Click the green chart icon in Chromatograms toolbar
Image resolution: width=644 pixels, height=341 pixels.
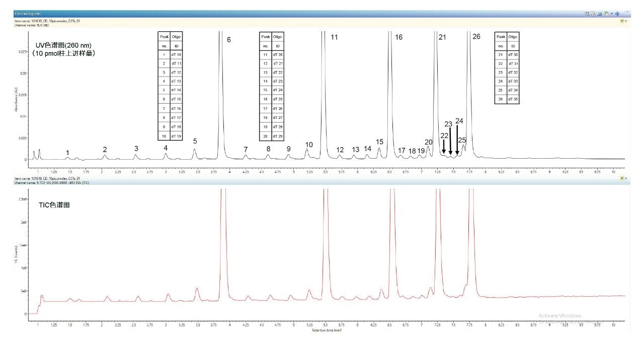tap(606, 14)
